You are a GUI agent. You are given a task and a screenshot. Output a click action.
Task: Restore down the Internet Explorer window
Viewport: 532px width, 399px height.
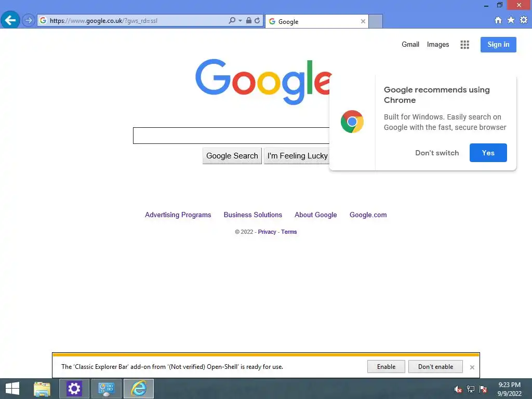(499, 5)
